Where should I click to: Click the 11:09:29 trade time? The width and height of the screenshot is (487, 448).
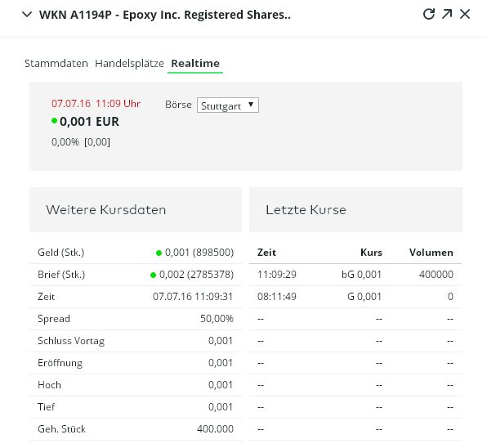pyautogui.click(x=277, y=275)
